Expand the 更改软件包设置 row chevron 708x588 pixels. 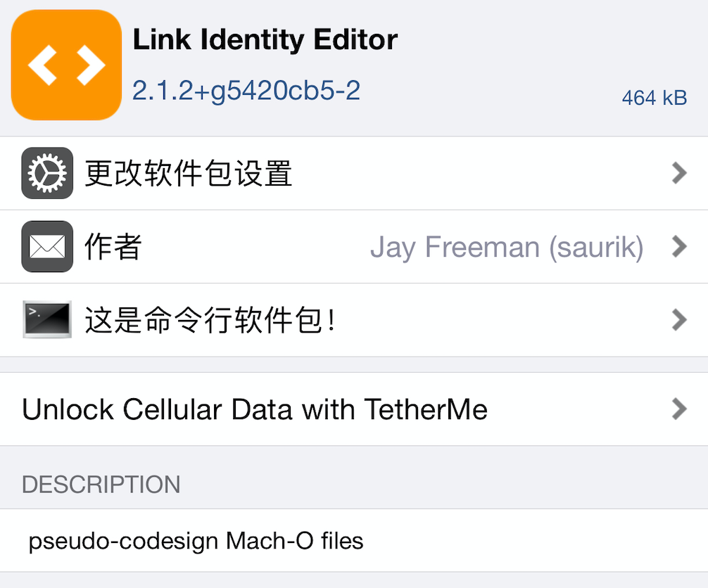click(678, 173)
